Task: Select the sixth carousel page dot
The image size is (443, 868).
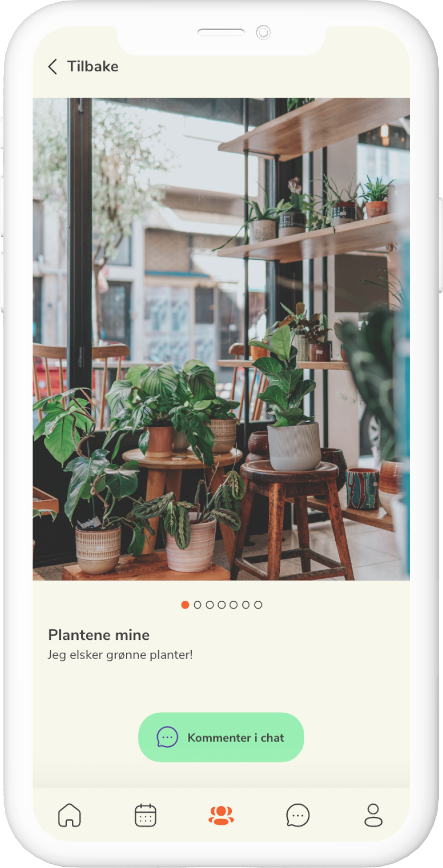Action: point(246,605)
